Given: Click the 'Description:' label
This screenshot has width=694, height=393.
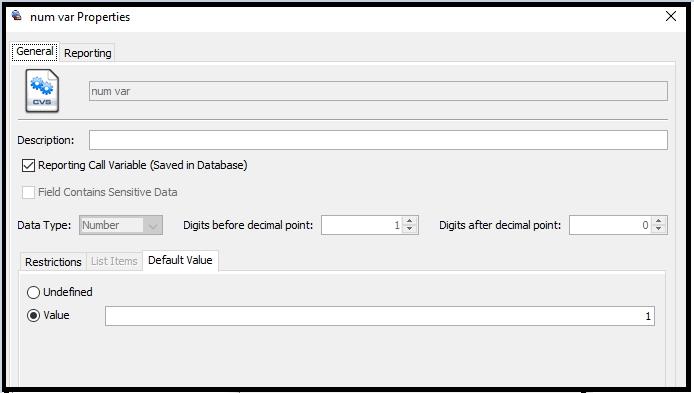Looking at the screenshot, I should coord(46,140).
